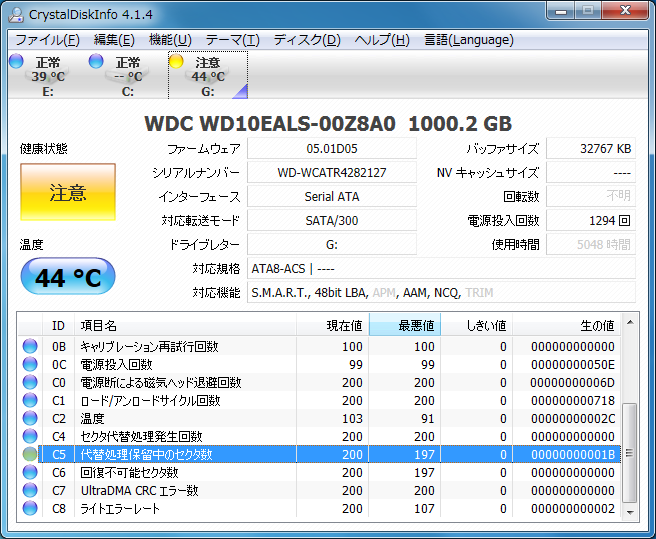
Task: Click the features field with S.M.A.R.T., 48bit LBA
Action: point(441,292)
